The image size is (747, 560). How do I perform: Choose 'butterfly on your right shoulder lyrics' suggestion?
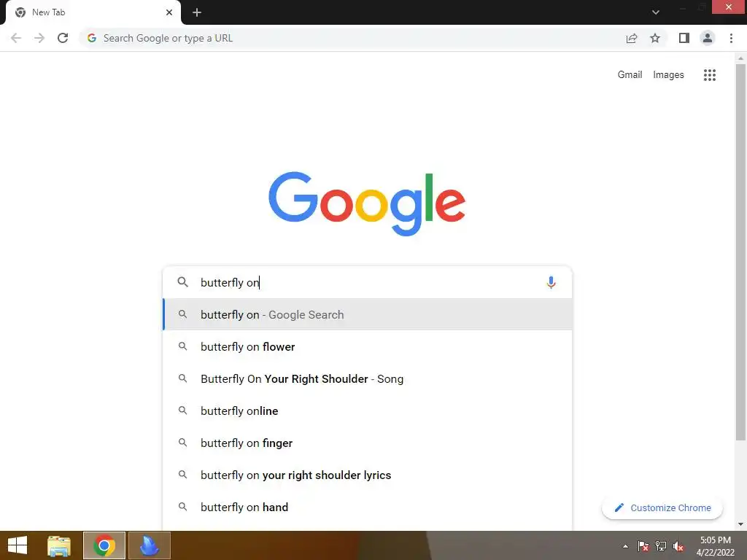pyautogui.click(x=368, y=475)
